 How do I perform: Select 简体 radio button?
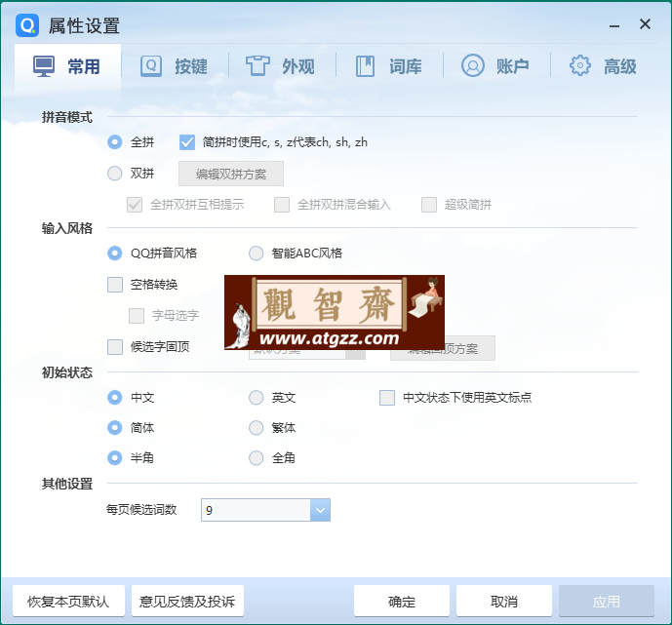pos(115,427)
